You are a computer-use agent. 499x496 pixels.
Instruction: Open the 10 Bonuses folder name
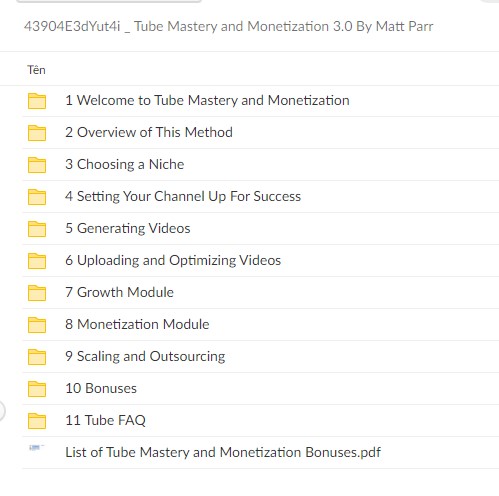[x=101, y=388]
